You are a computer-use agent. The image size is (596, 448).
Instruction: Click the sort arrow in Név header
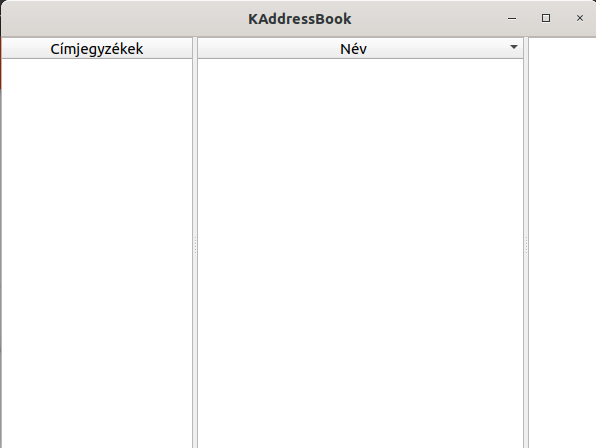(514, 47)
